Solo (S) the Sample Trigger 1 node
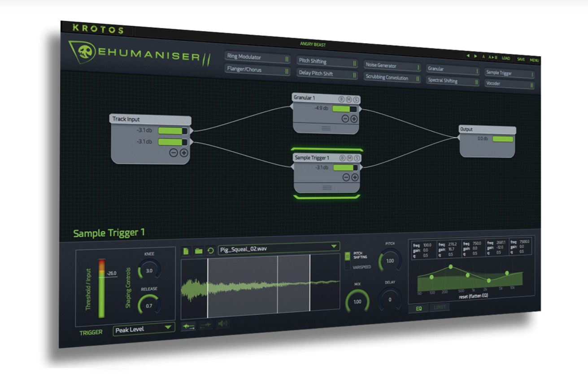The image size is (588, 374). point(357,158)
